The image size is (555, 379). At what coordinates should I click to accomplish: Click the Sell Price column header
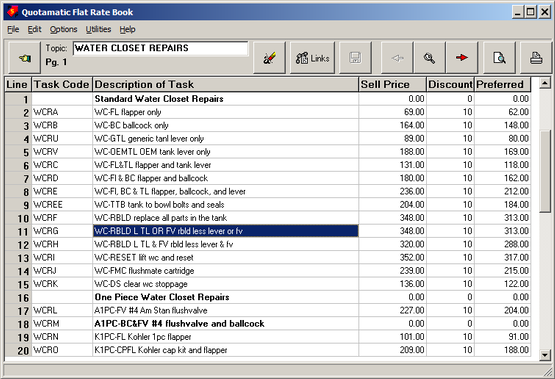pyautogui.click(x=393, y=85)
